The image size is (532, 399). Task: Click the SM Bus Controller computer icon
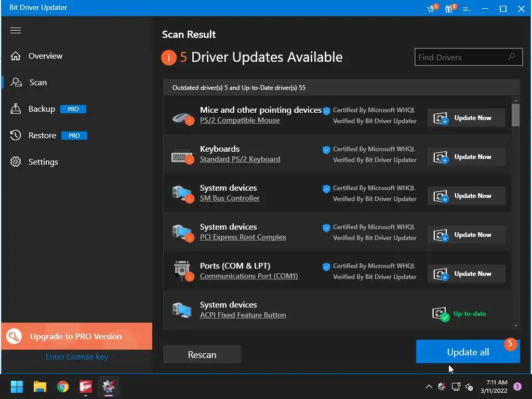pyautogui.click(x=182, y=194)
